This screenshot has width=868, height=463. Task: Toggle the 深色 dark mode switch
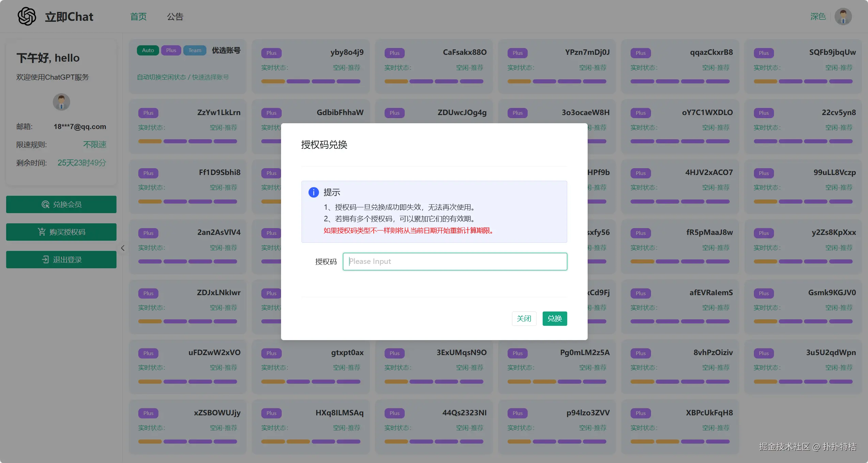(818, 16)
